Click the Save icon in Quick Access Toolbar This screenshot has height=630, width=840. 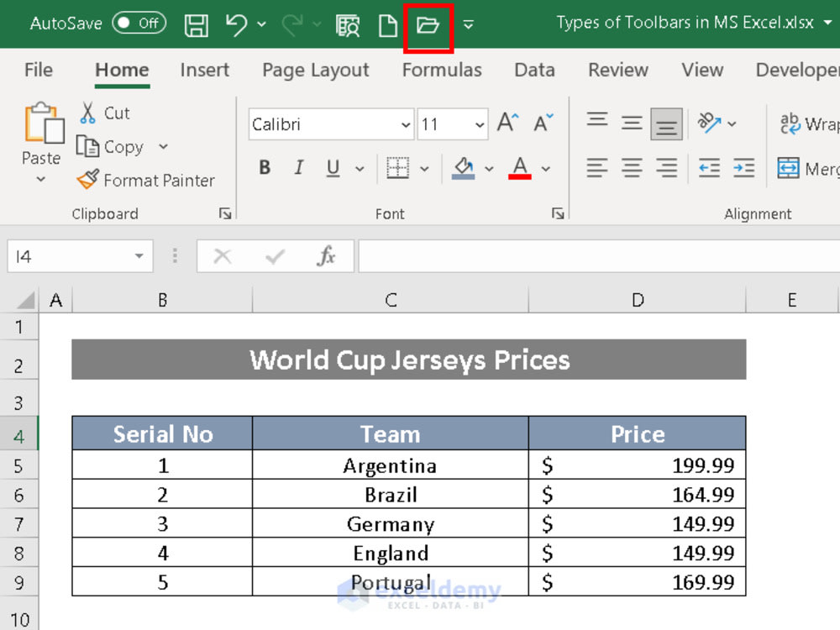click(x=196, y=24)
